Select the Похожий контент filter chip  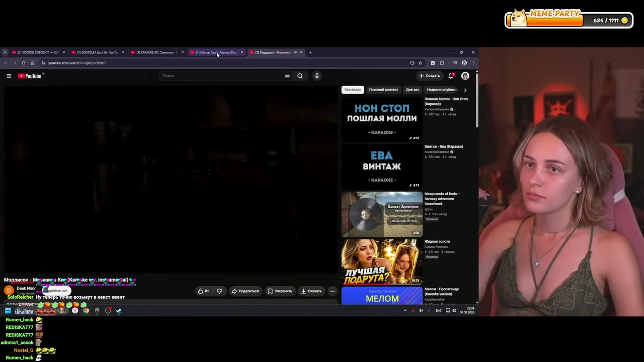coord(383,90)
